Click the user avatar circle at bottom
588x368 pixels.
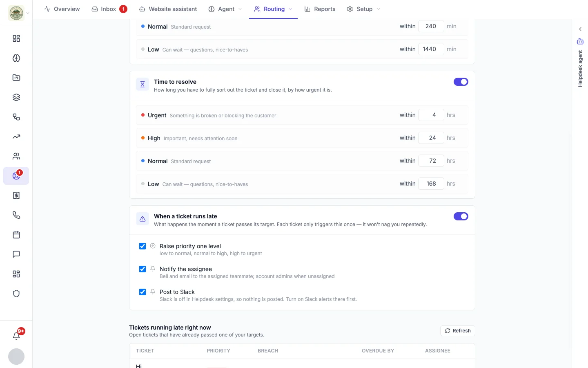[x=16, y=357]
